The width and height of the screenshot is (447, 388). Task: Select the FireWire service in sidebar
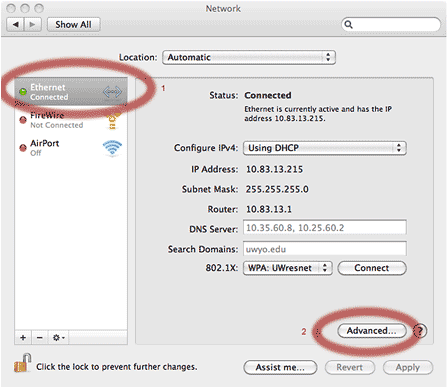(x=71, y=120)
